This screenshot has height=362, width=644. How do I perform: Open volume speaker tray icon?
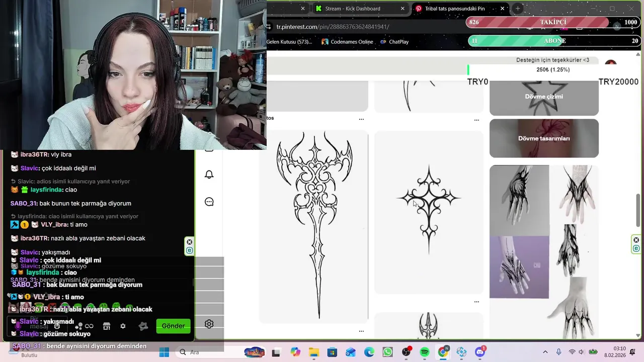coord(581,352)
